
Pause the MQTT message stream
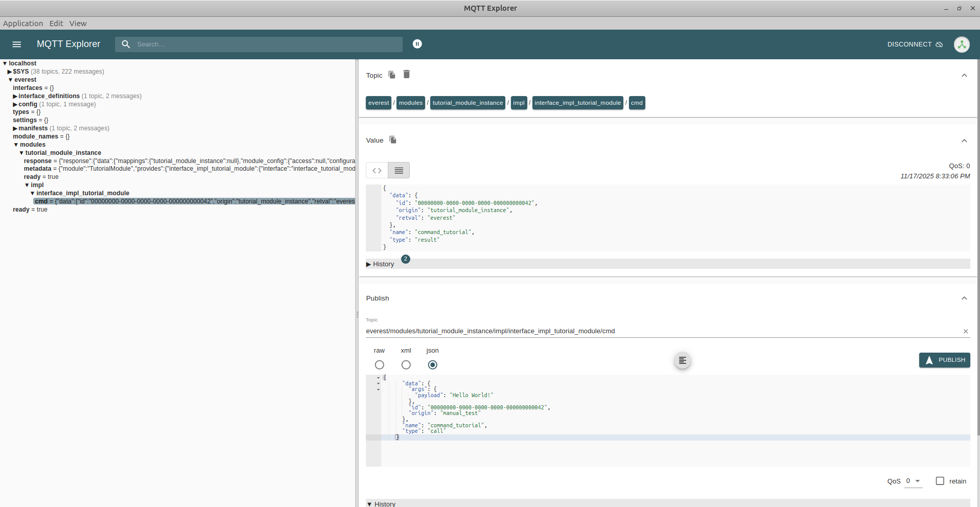(x=417, y=44)
